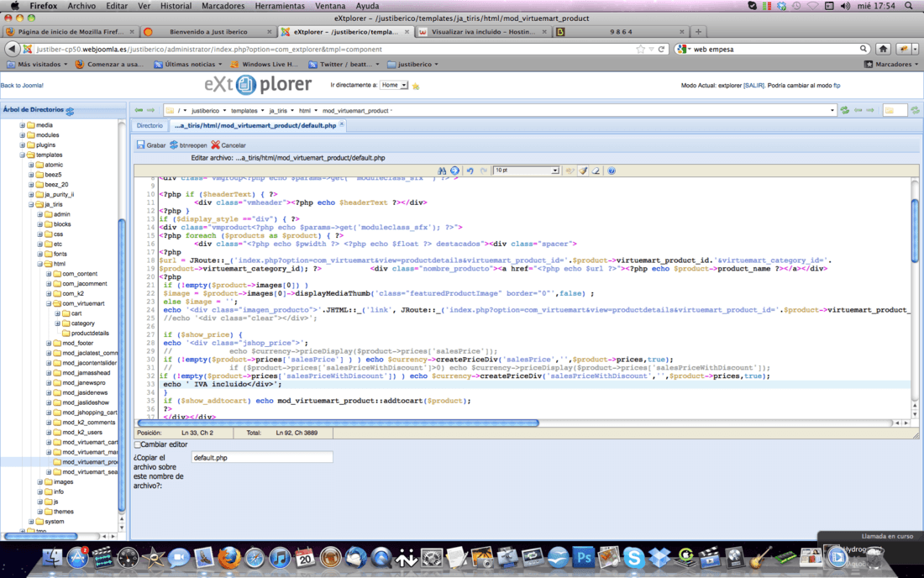Viewport: 924px width, 578px height.
Task: Collapse the ja_tiris folder node
Action: tap(31, 204)
